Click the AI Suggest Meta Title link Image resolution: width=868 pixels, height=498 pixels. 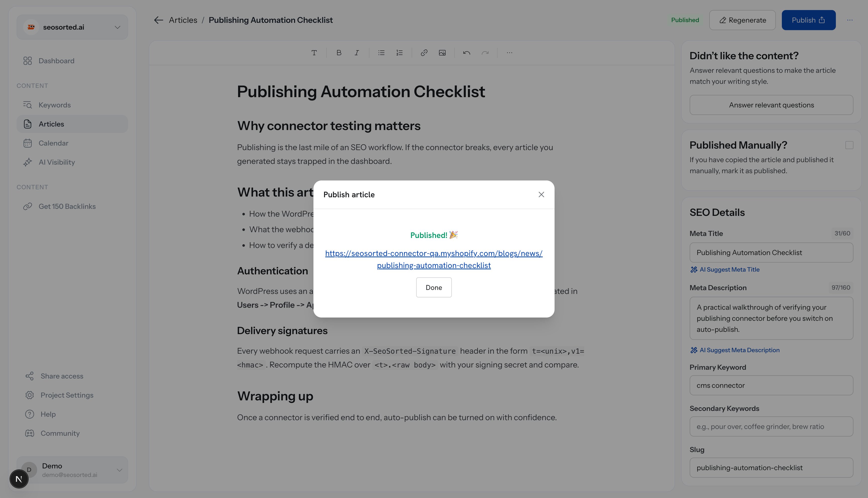(725, 270)
